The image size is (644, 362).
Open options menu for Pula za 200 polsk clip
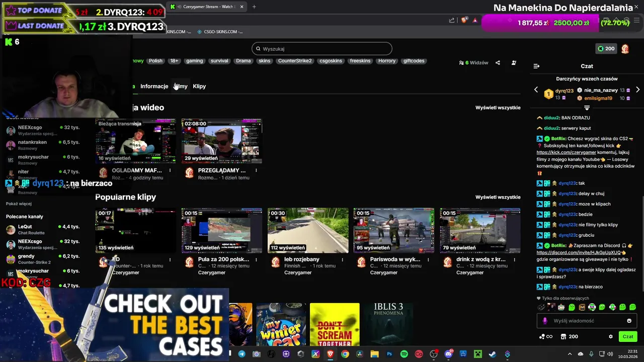pyautogui.click(x=256, y=259)
